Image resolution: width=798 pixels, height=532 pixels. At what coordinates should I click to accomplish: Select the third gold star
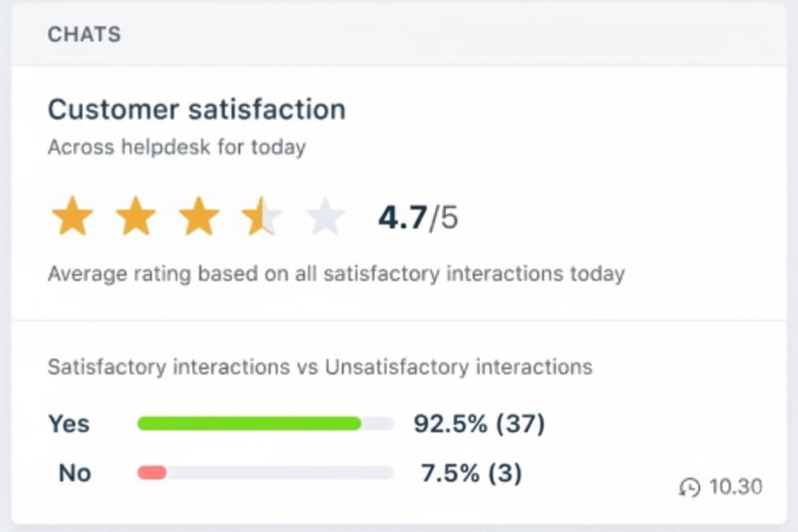[x=199, y=217]
